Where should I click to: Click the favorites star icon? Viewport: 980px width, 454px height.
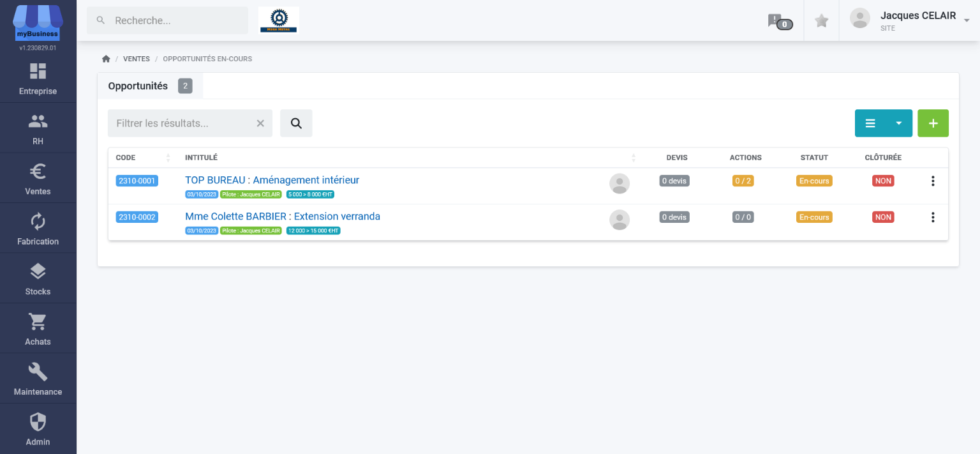[822, 21]
